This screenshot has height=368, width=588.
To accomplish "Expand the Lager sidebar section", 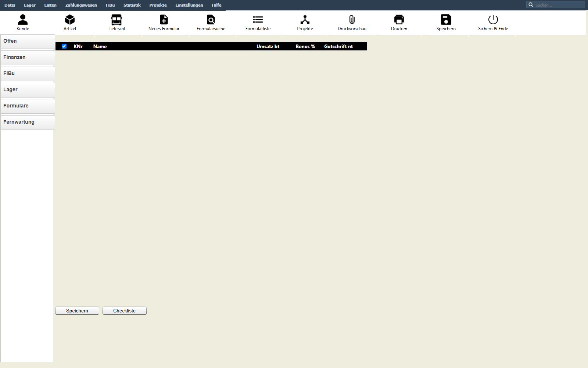I will [28, 90].
